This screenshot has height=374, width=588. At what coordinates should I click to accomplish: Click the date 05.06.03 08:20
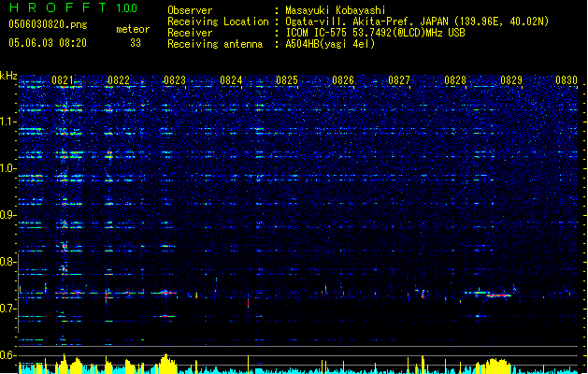[x=48, y=43]
